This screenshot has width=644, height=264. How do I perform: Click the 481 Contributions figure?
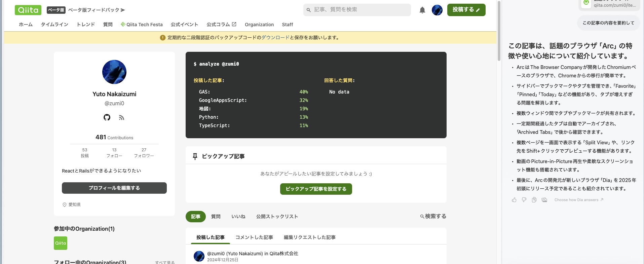114,137
